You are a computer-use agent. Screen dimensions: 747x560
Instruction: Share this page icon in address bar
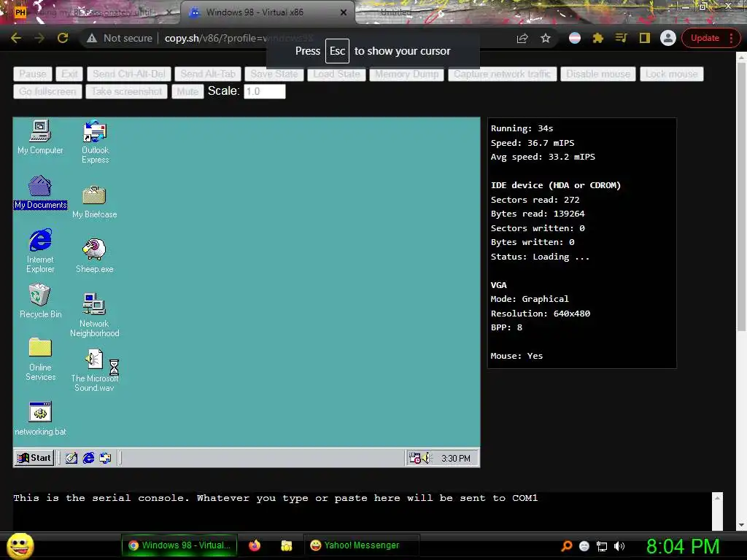522,38
